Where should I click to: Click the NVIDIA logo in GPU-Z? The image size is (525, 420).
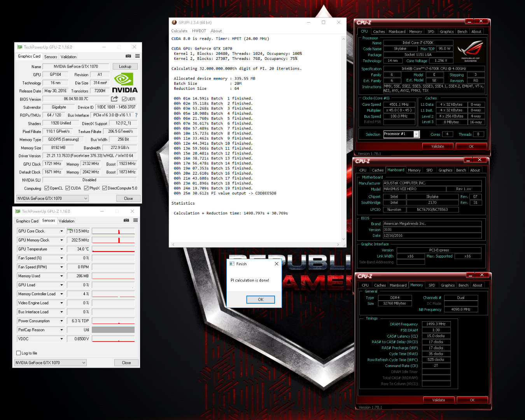(x=125, y=83)
